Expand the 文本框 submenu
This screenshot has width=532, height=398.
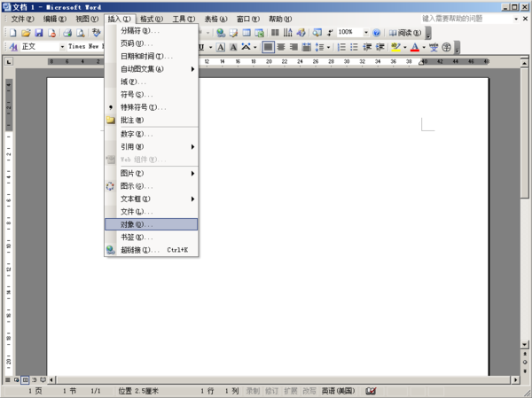pos(152,199)
